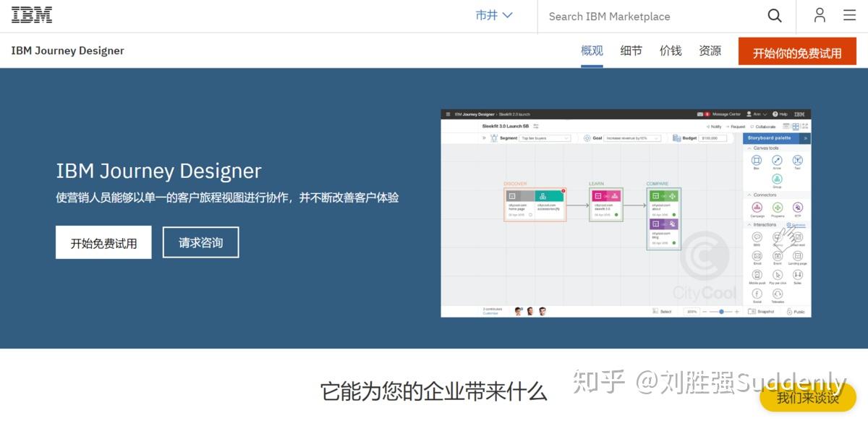Viewport: 868px width, 421px height.
Task: Open the 资源 tab
Action: click(x=710, y=51)
